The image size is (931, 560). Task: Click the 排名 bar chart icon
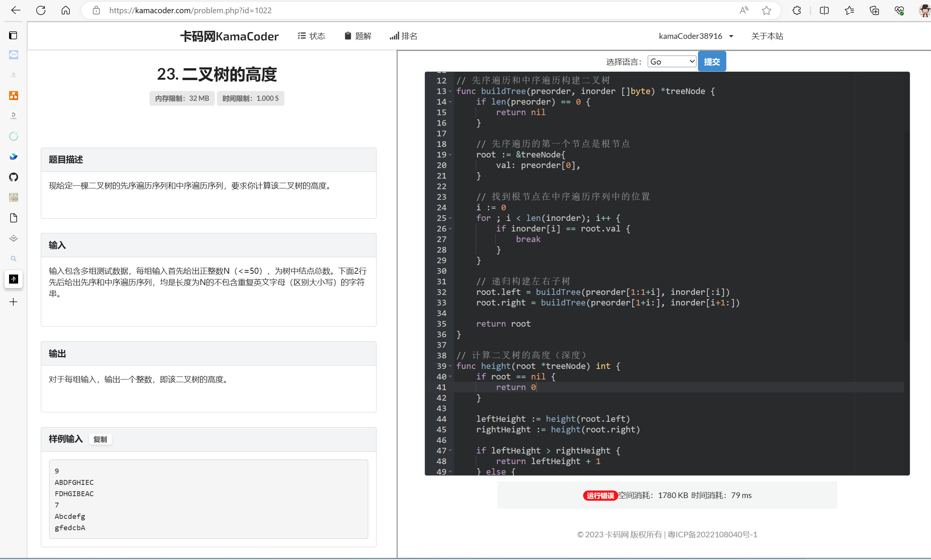(394, 36)
